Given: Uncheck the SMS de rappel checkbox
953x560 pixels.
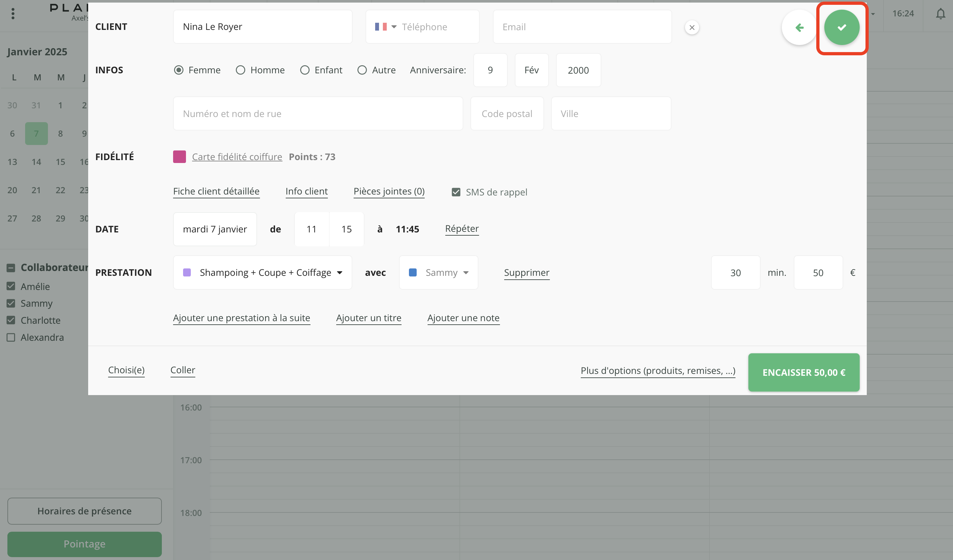Looking at the screenshot, I should [456, 192].
